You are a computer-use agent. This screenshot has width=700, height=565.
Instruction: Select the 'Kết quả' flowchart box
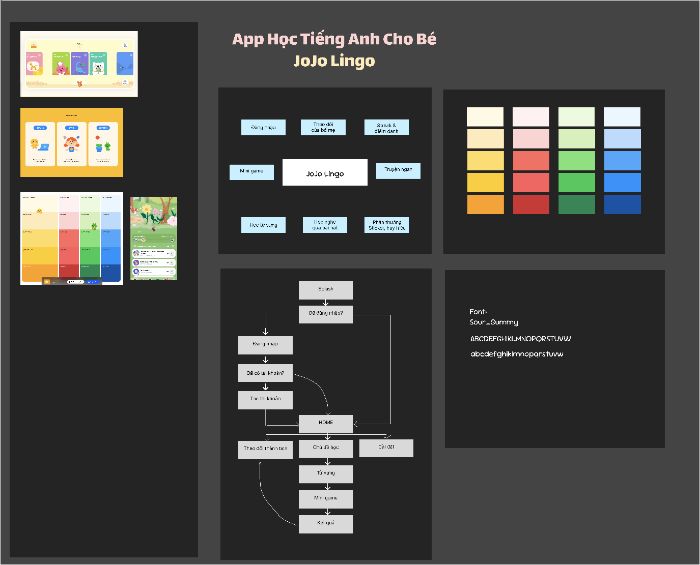(326, 524)
